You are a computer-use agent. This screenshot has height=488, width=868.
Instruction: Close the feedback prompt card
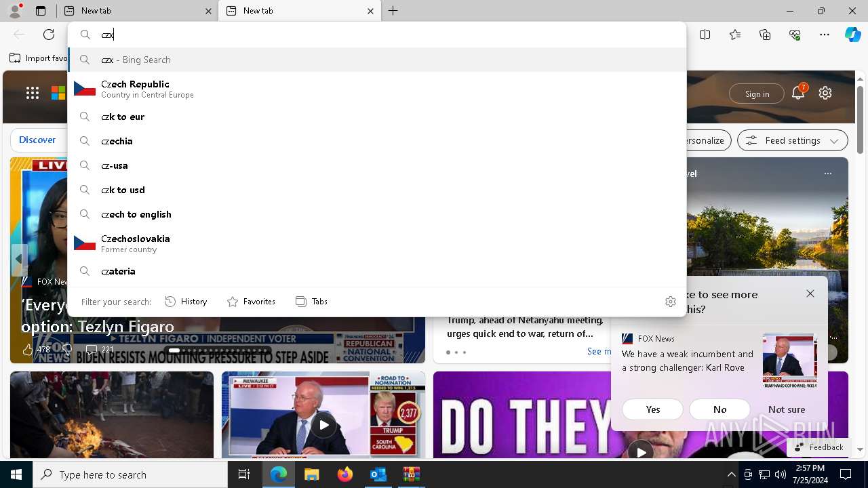tap(810, 293)
